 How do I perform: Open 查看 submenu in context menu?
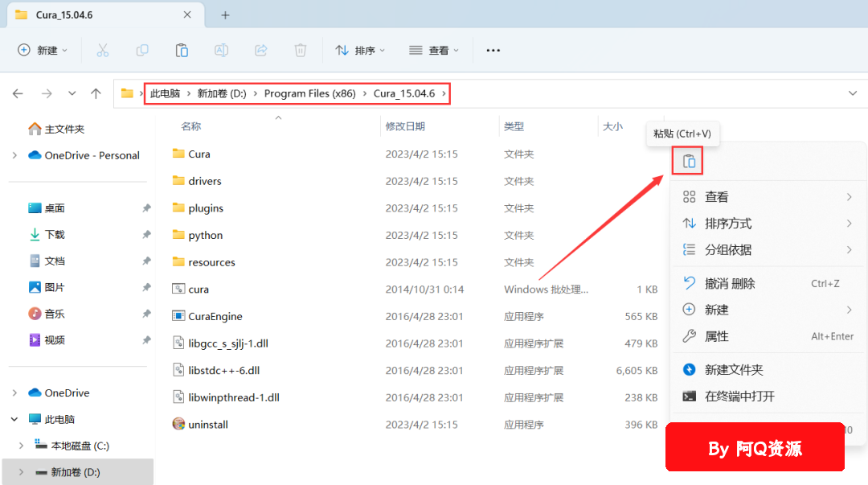768,197
